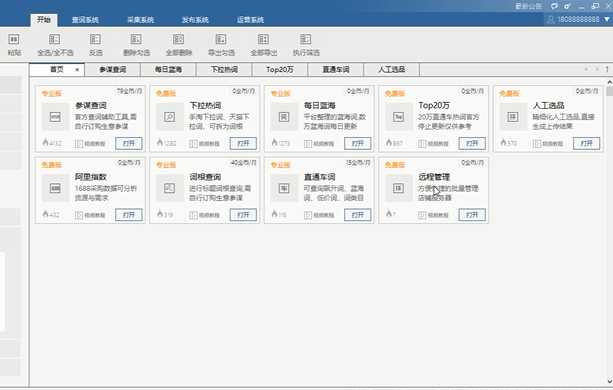Click the flame popularity icon on 远程管理 card

389,214
